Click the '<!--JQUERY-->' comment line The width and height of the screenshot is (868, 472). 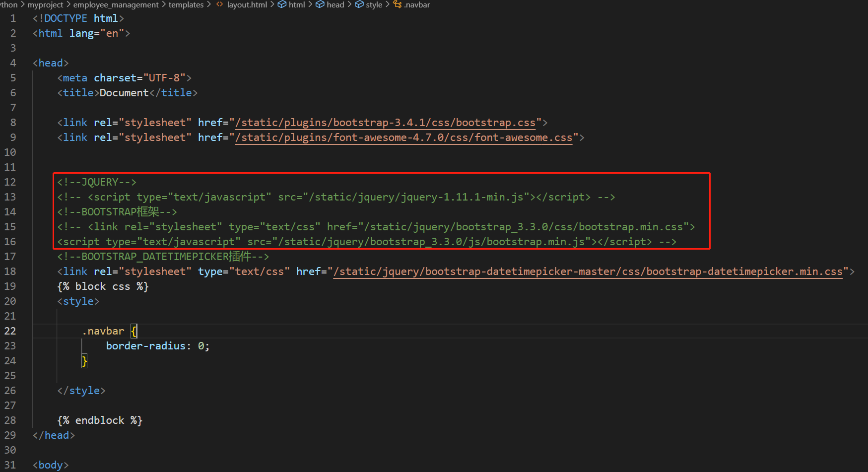(x=97, y=182)
